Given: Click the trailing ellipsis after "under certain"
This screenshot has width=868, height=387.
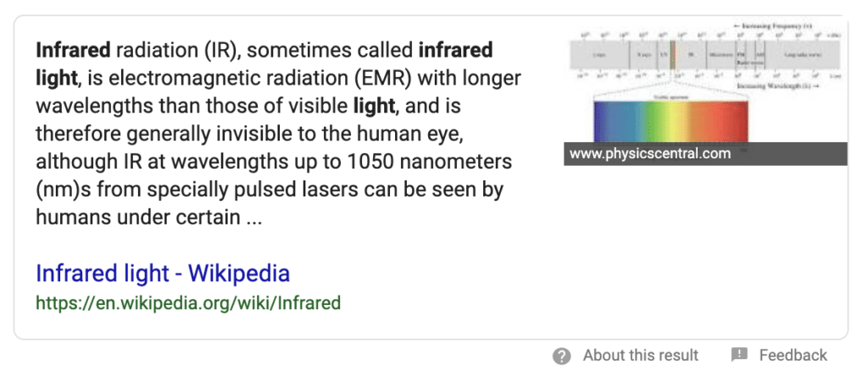Looking at the screenshot, I should click(x=254, y=218).
